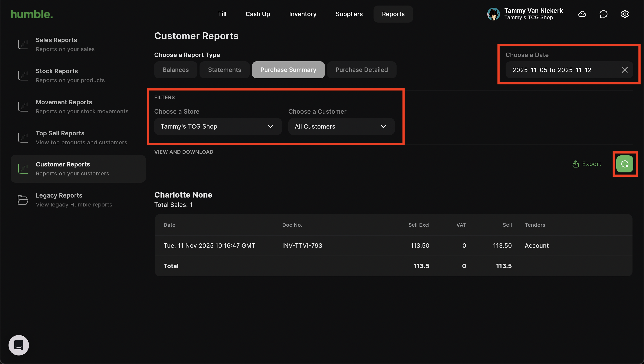Viewport: 644px width, 364px height.
Task: Click Tammy's profile avatar
Action: tap(493, 14)
